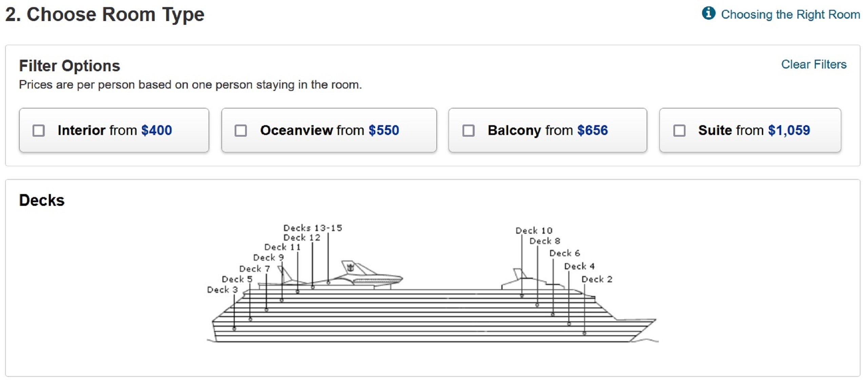Viewport: 868px width, 386px height.
Task: Select the Deck 4 label
Action: point(579,266)
